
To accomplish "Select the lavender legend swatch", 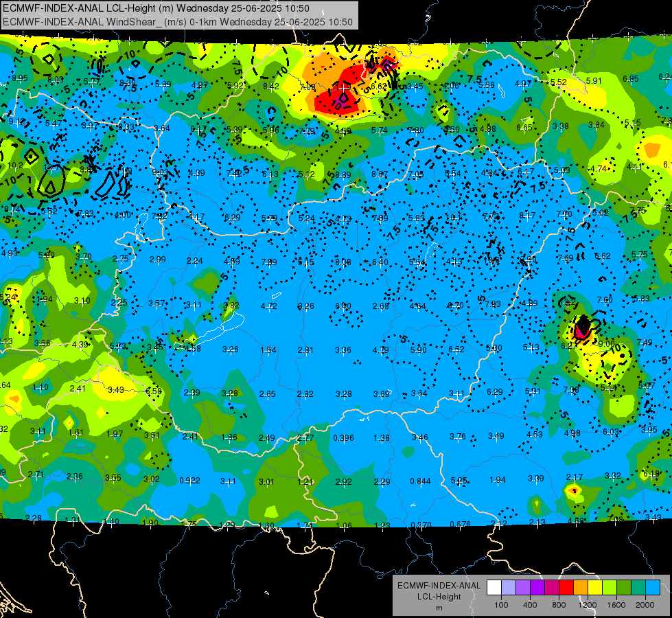I will (509, 588).
